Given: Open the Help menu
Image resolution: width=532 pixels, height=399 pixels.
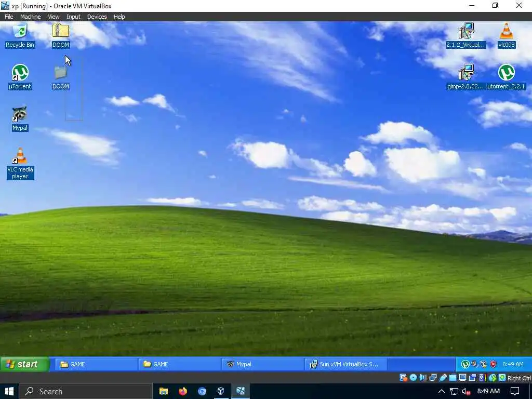Looking at the screenshot, I should point(119,17).
